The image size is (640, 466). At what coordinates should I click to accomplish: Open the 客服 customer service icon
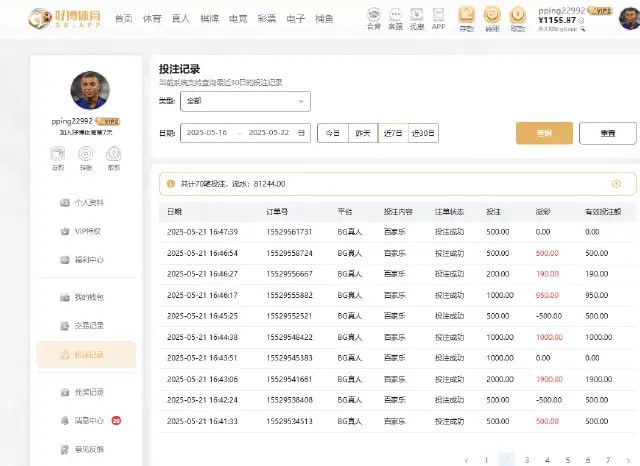click(x=395, y=16)
